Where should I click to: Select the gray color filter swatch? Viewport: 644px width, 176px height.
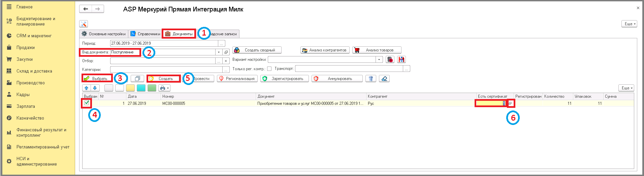109,88
